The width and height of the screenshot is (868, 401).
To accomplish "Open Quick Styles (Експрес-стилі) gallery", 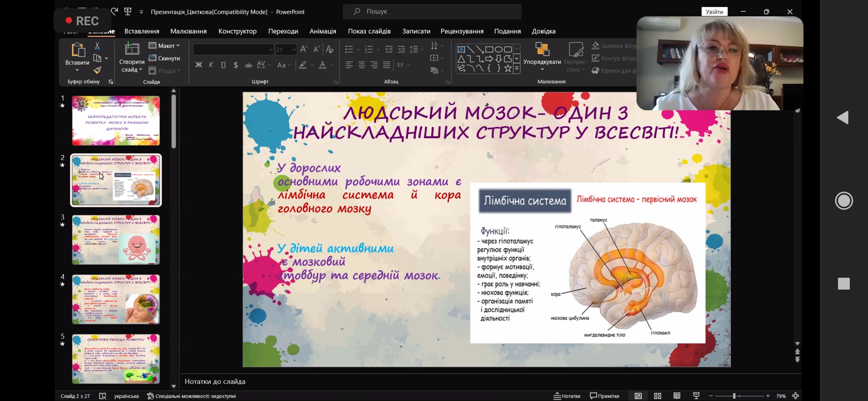I will point(575,57).
